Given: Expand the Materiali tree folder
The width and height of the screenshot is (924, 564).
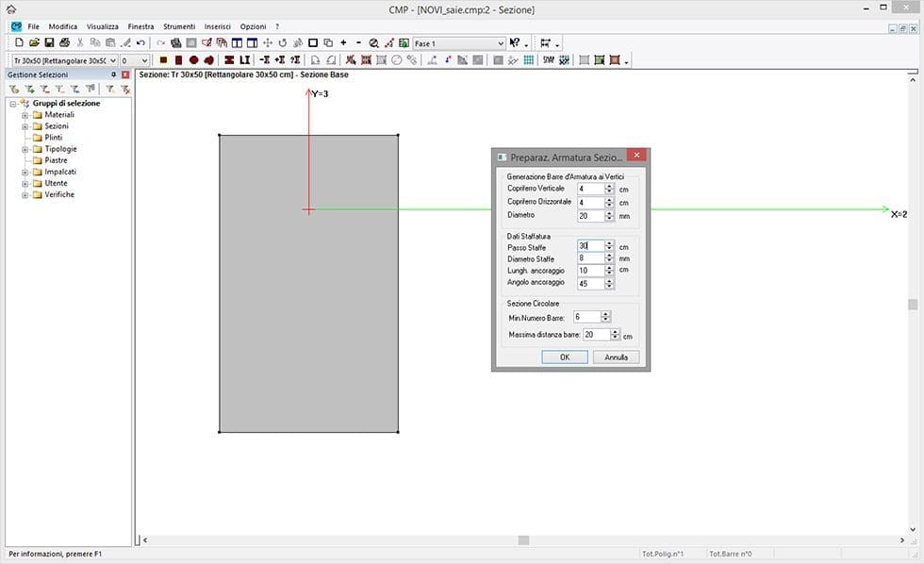Looking at the screenshot, I should pos(25,115).
